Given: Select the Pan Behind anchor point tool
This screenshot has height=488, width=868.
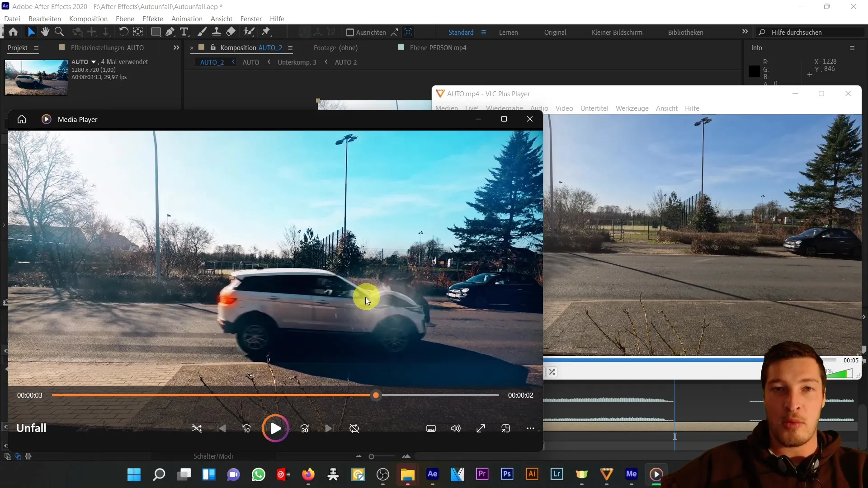Looking at the screenshot, I should point(138,32).
